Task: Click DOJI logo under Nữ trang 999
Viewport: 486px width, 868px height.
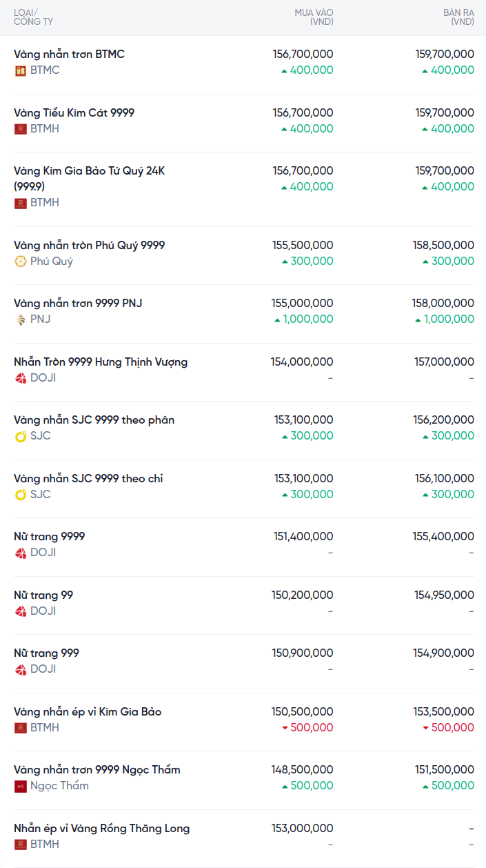Action: [21, 669]
